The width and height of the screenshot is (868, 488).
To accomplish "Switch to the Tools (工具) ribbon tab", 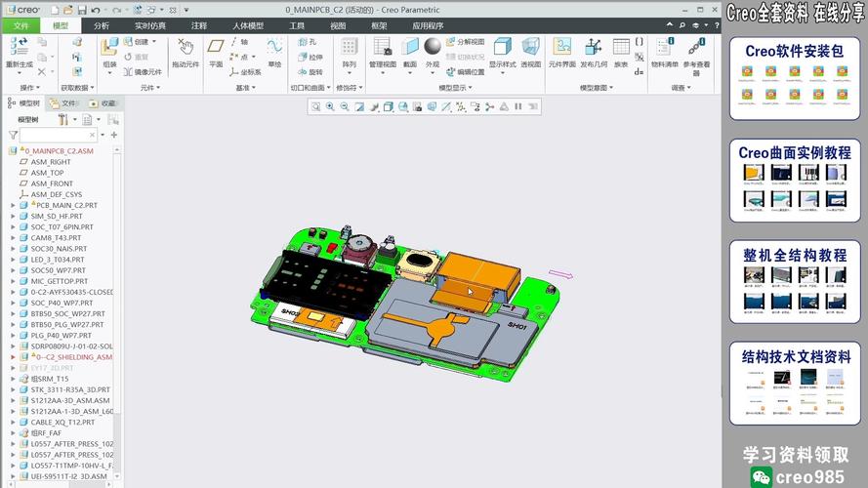I will pyautogui.click(x=297, y=26).
